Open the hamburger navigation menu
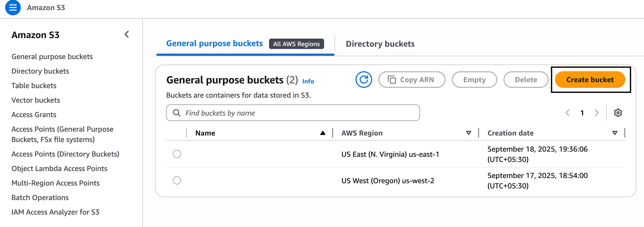This screenshot has width=644, height=227. pyautogui.click(x=13, y=8)
